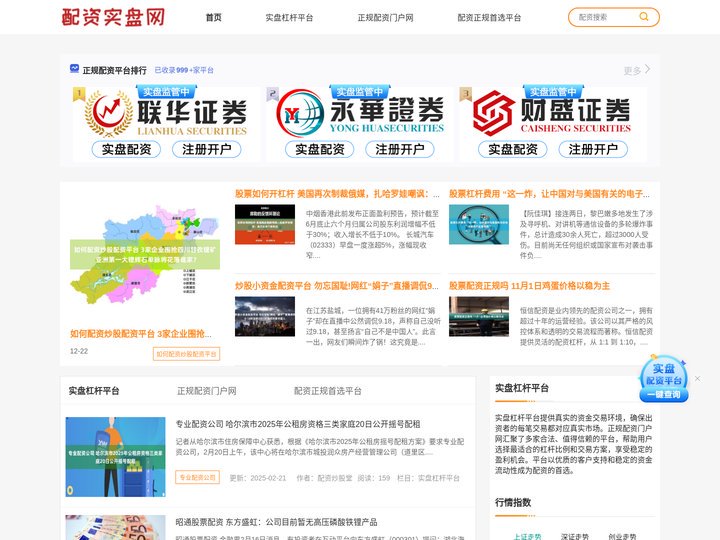The image size is (720, 540).
Task: Click column link 栏目：实盘杠杆平台
Action: 428,478
